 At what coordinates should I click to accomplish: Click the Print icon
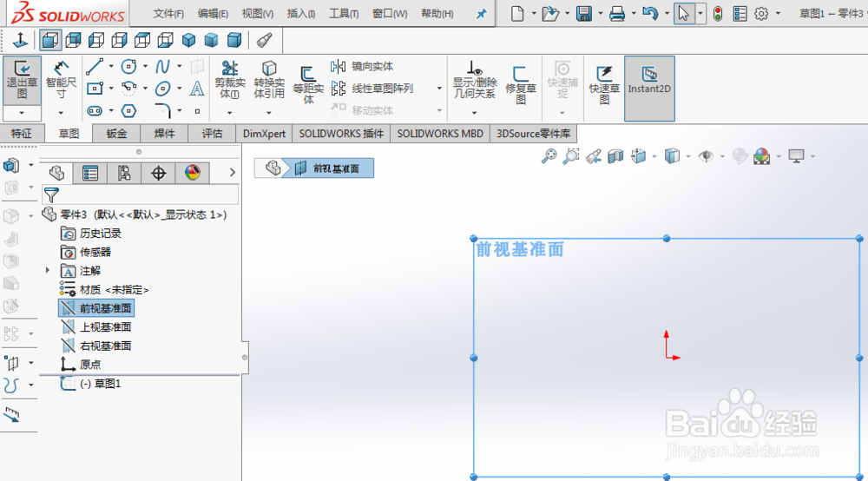pyautogui.click(x=616, y=13)
